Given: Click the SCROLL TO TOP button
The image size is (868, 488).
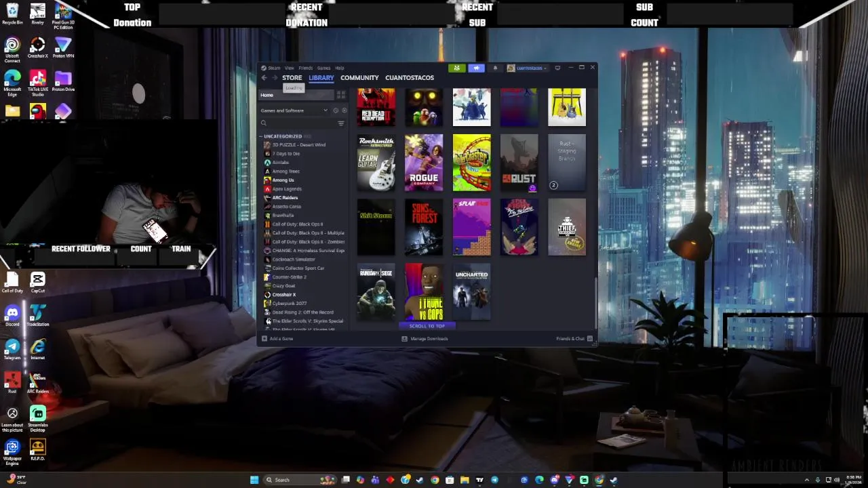Looking at the screenshot, I should point(427,326).
